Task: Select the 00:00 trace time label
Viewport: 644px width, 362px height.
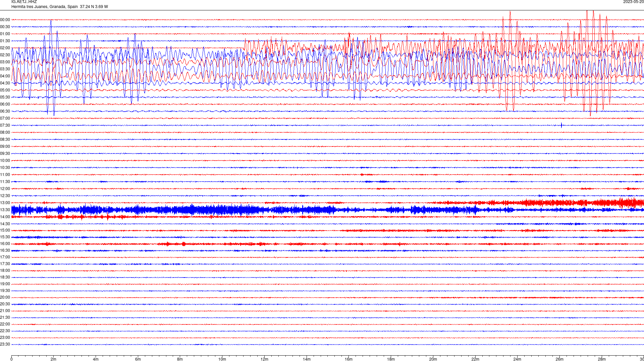Action: [5, 20]
